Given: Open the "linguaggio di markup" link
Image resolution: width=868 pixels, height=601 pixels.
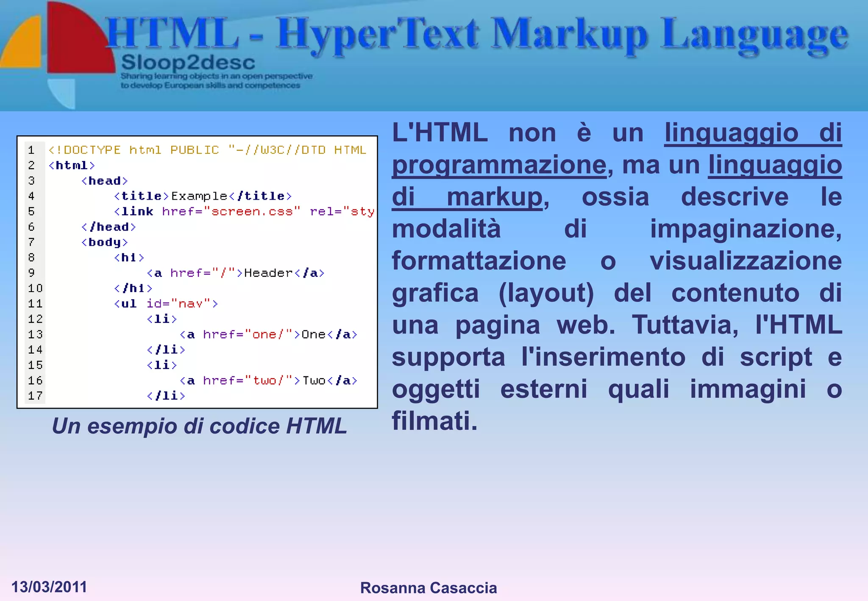Looking at the screenshot, I should coord(617,181).
